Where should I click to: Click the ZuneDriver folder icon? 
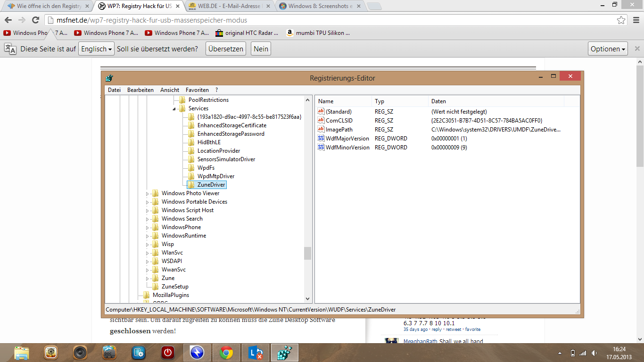[x=191, y=185]
